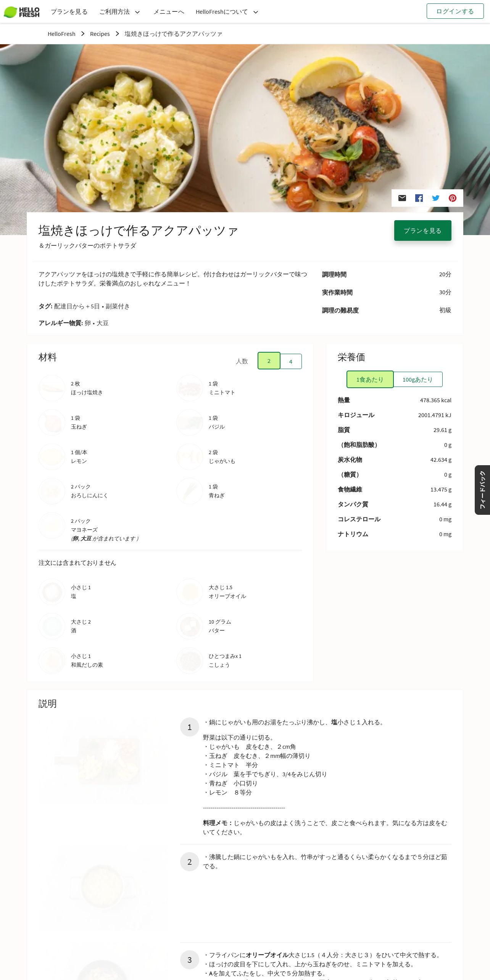Select 2 servings option

(x=269, y=361)
